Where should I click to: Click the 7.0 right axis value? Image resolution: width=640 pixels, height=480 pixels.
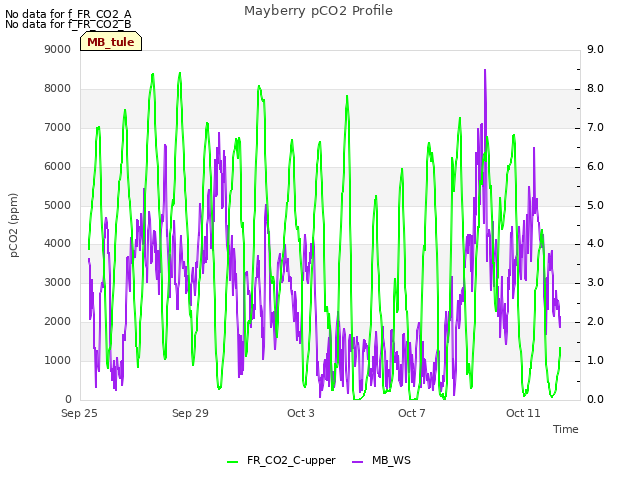(595, 127)
